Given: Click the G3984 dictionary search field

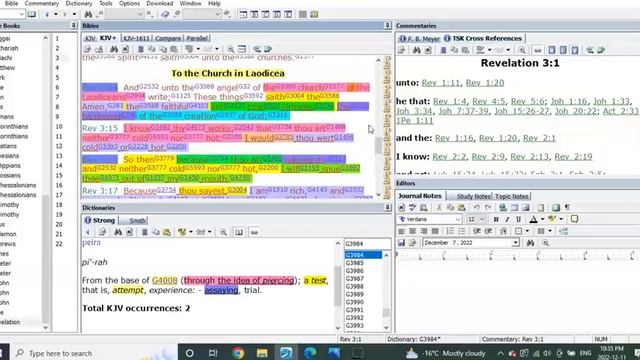Looking at the screenshot, I should click(367, 244).
